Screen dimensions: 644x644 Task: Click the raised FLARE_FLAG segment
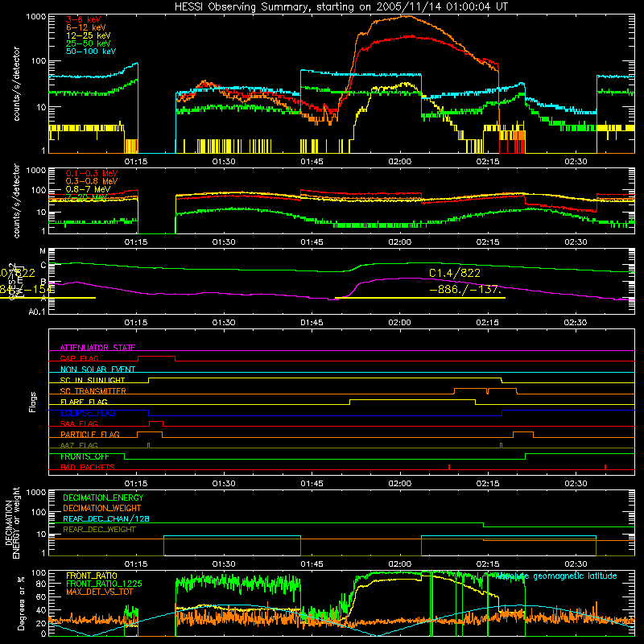point(412,399)
